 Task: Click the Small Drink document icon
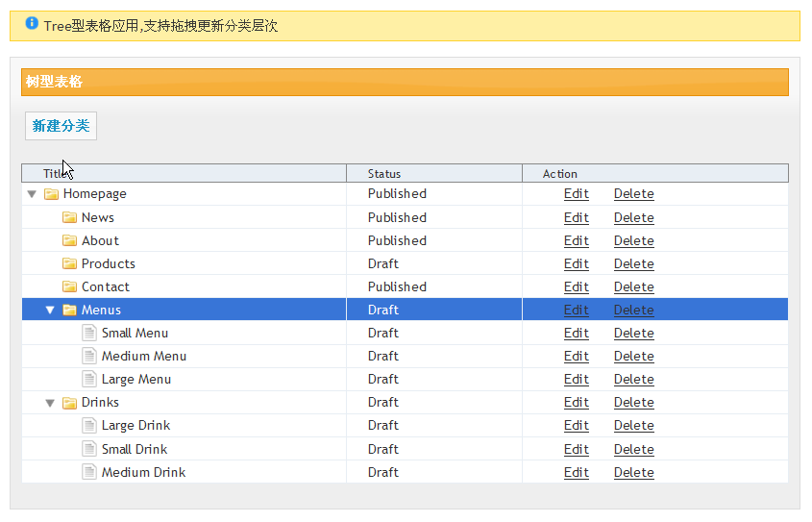[x=89, y=449]
